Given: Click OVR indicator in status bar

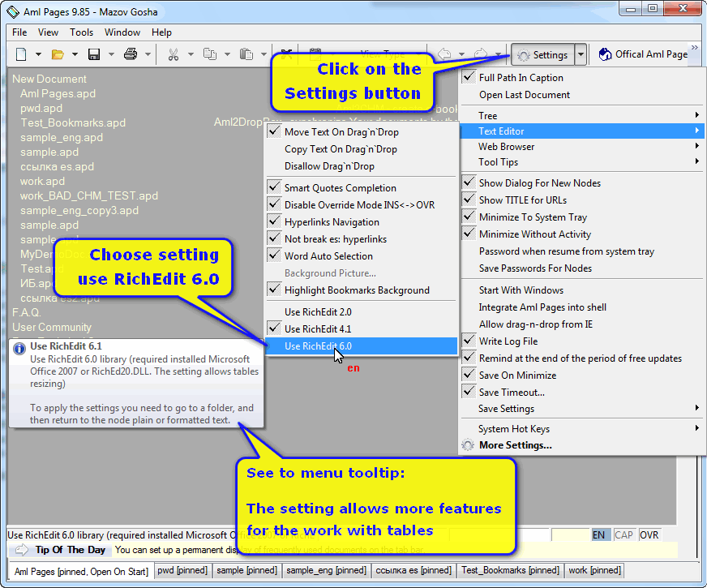Looking at the screenshot, I should click(649, 535).
